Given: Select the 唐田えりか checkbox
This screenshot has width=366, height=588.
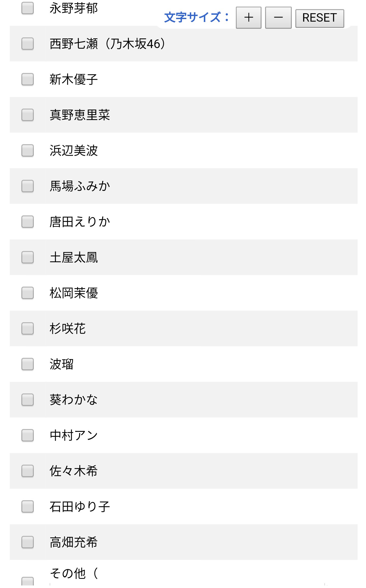Looking at the screenshot, I should [x=28, y=222].
